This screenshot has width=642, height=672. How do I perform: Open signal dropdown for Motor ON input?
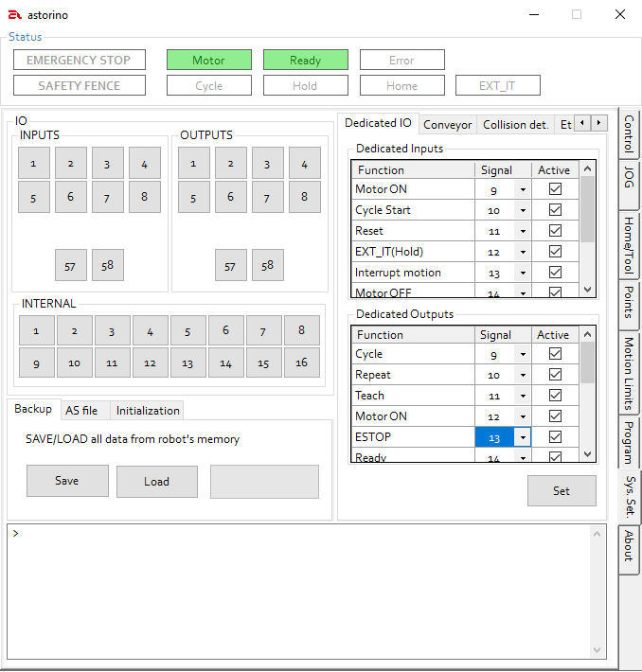(523, 189)
